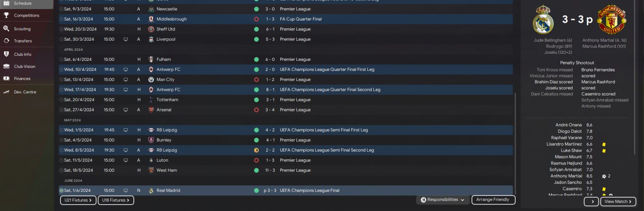
Task: Toggle selection circle for Burnley fixture row
Action: point(61,140)
